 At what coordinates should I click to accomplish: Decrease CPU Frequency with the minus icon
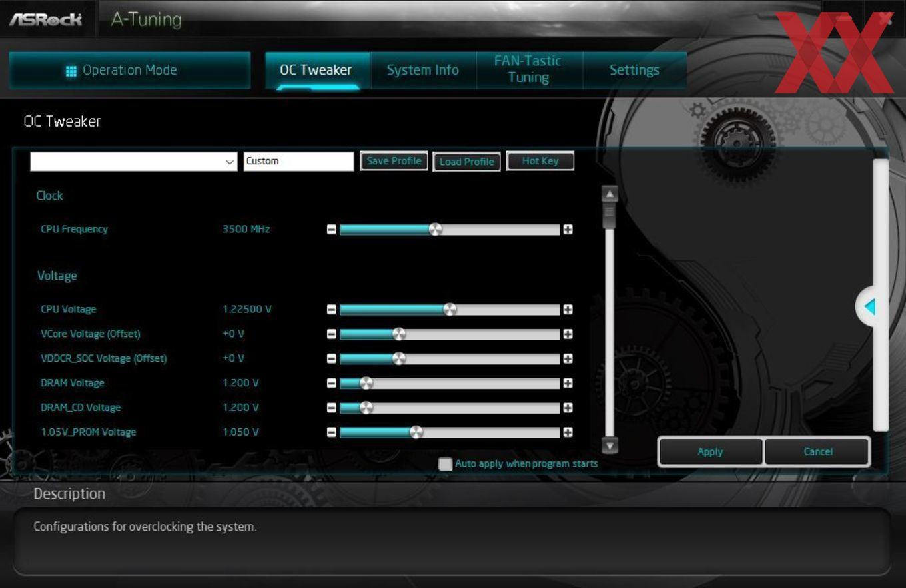[332, 230]
